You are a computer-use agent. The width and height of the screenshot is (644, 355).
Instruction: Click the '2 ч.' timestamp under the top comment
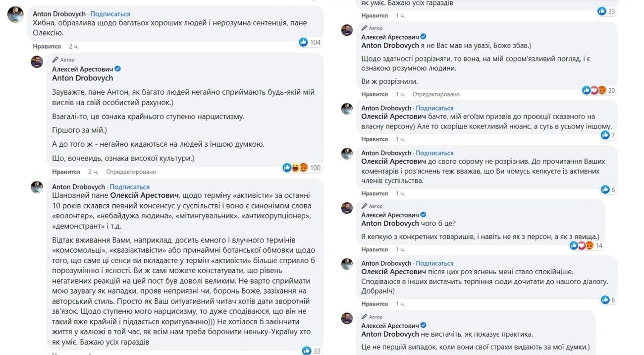[x=73, y=46]
